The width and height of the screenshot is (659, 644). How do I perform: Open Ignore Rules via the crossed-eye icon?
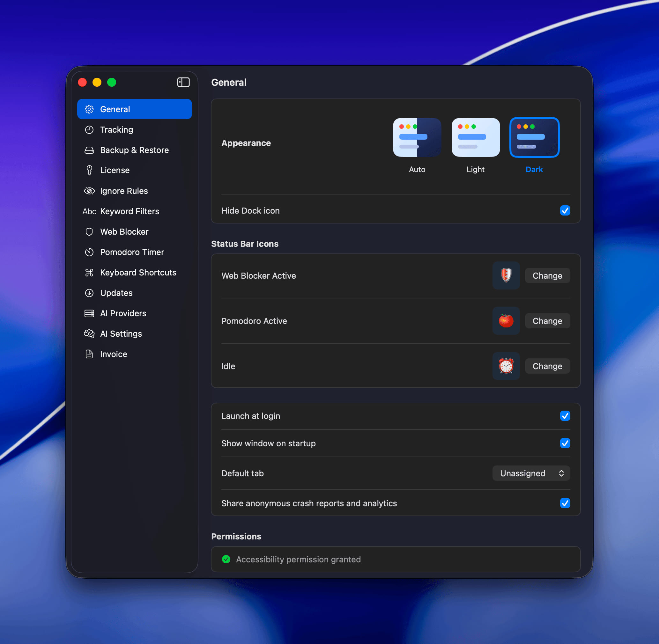(x=89, y=191)
